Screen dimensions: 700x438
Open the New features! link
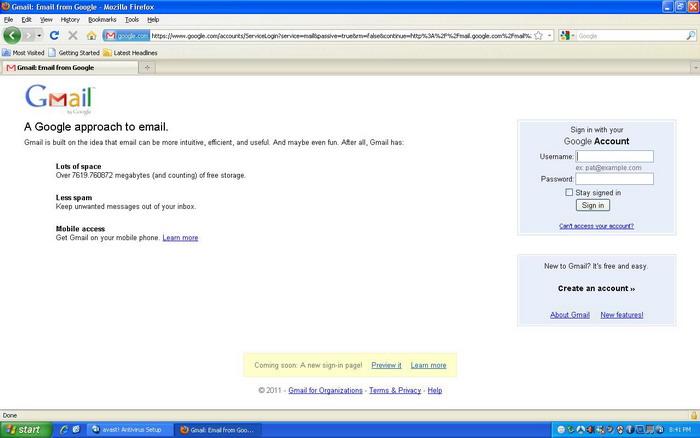point(622,315)
